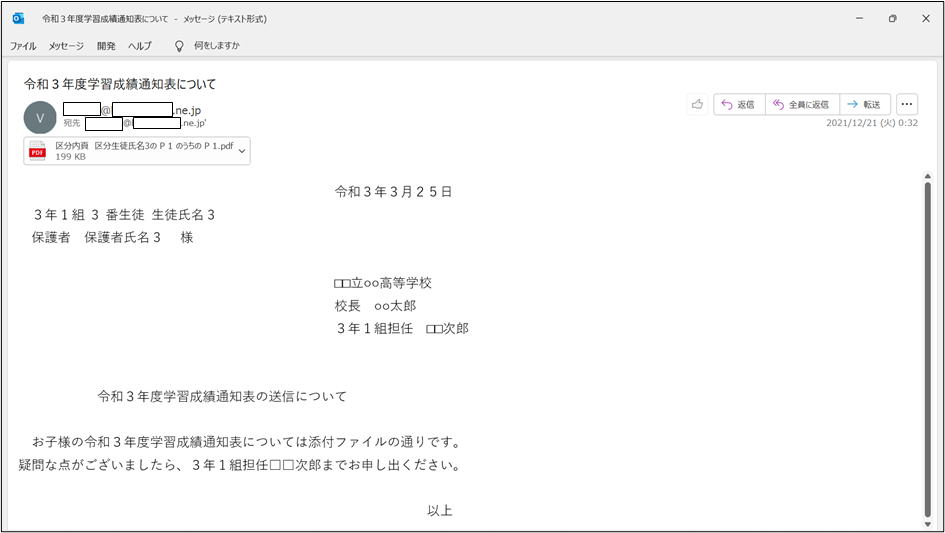Viewport: 945px width, 533px height.
Task: Click heading 令和3年度学習成績通知表の送信について
Action: 222,396
